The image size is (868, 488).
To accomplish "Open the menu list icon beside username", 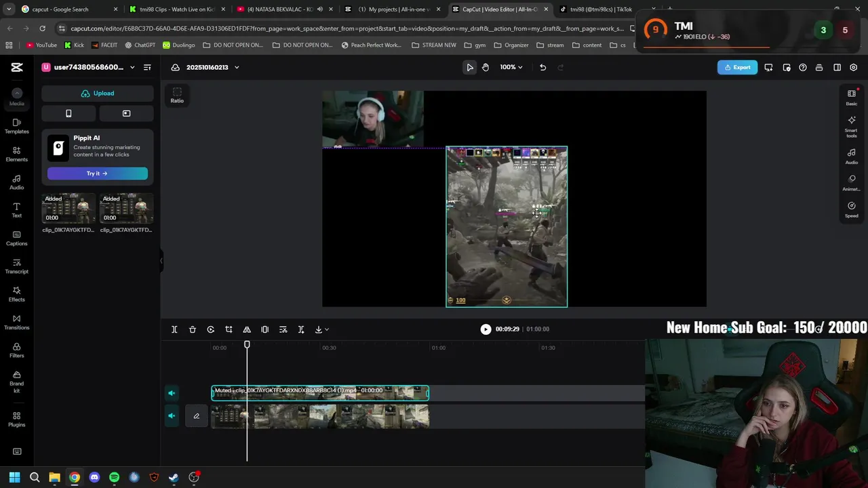I will click(147, 67).
